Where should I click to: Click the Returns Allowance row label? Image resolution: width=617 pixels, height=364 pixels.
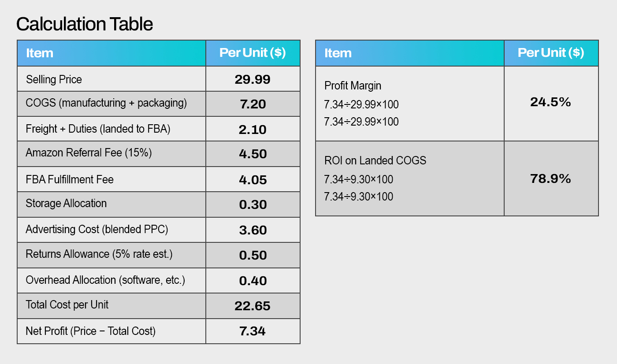[x=99, y=254]
